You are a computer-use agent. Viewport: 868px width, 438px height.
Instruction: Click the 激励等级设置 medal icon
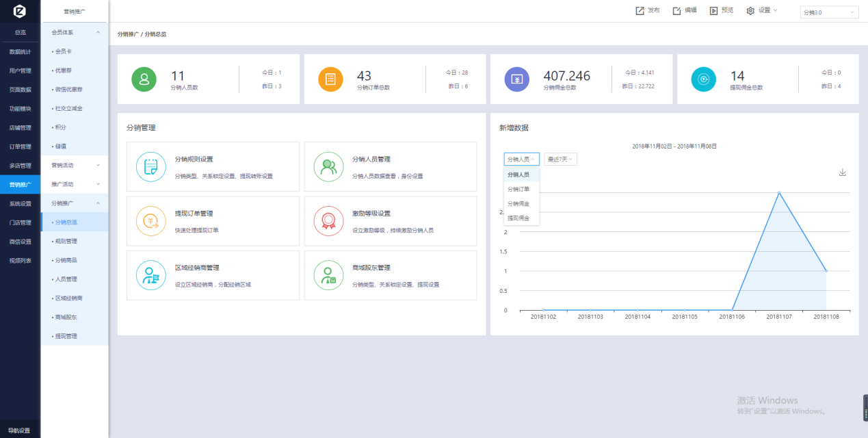click(328, 221)
